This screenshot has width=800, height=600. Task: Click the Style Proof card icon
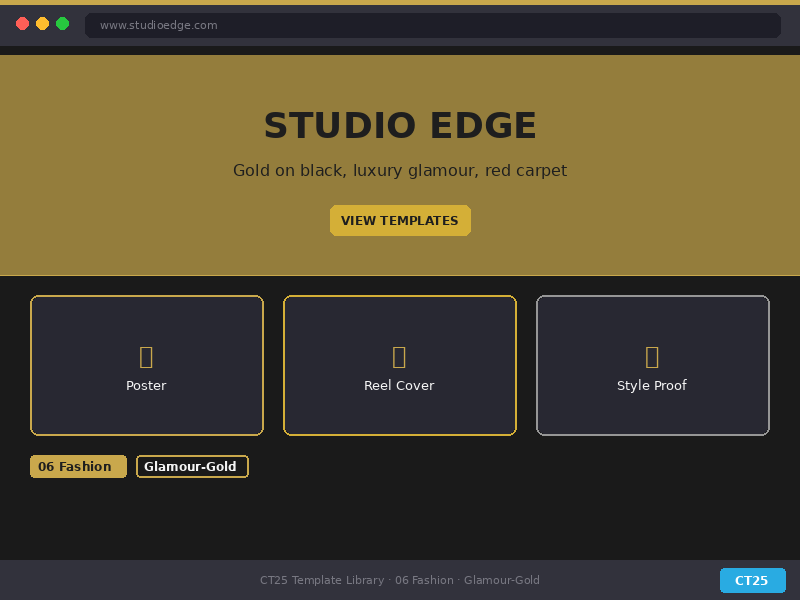pos(652,357)
